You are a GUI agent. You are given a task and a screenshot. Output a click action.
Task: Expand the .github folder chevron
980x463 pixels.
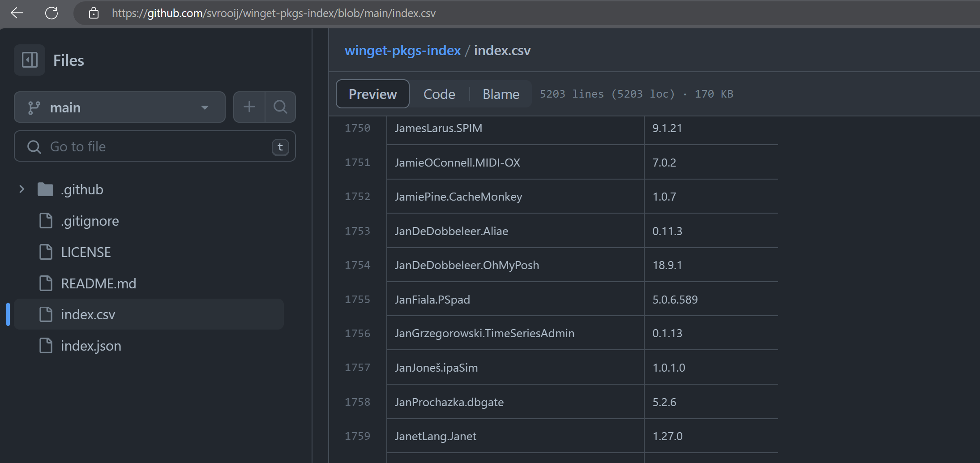[x=21, y=189]
